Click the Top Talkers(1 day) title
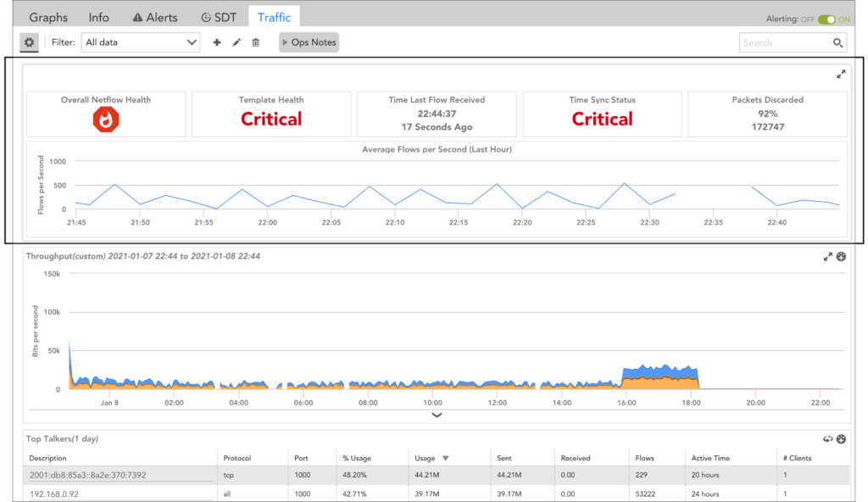 62,439
